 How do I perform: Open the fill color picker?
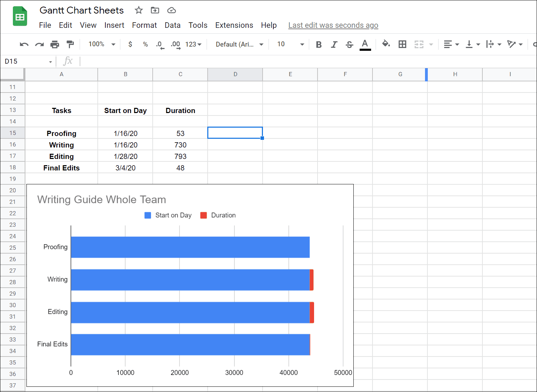[386, 44]
